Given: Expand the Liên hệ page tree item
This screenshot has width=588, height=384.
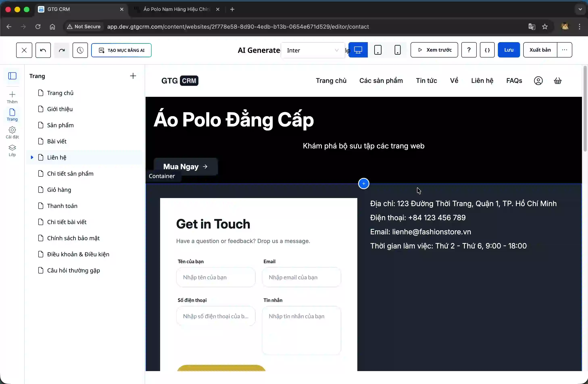Looking at the screenshot, I should [32, 157].
